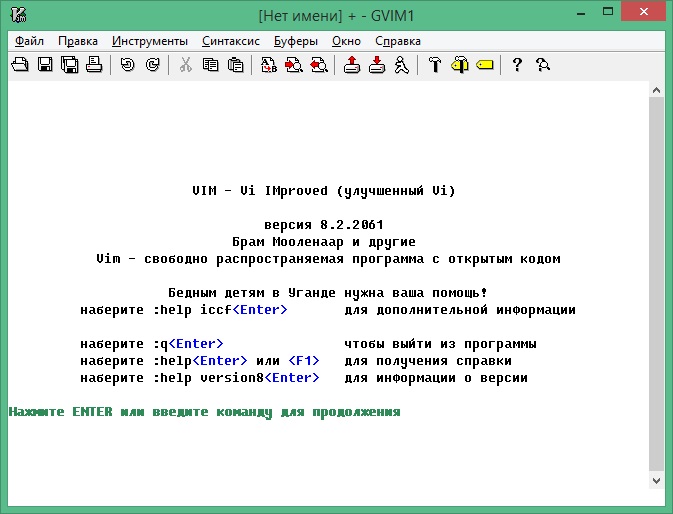Click the Copy toolbar icon

click(210, 65)
